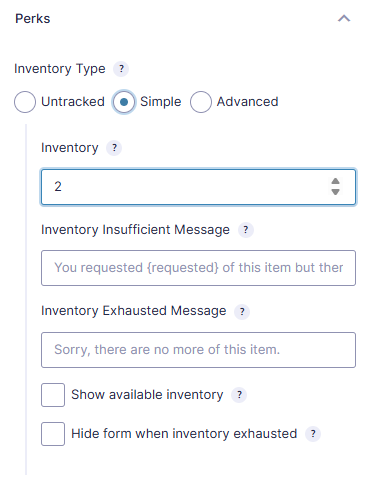370x484 pixels.
Task: Click the Untracked radio label text
Action: coord(73,102)
